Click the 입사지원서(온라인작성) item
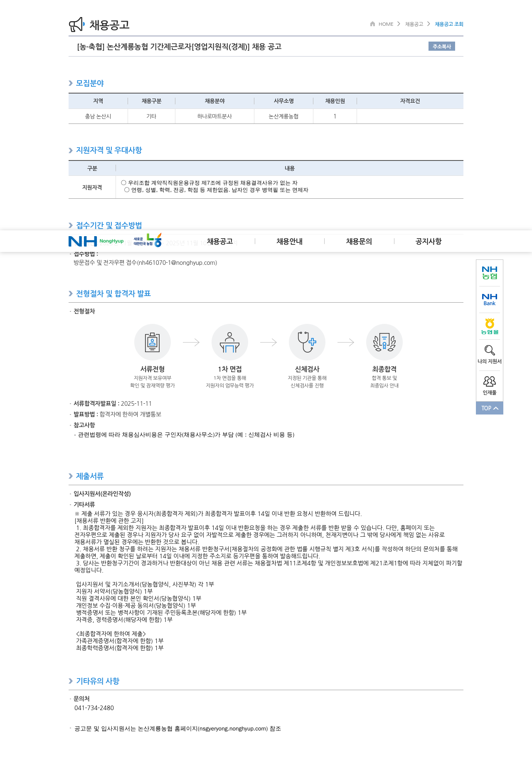The width and height of the screenshot is (532, 760). [x=102, y=494]
